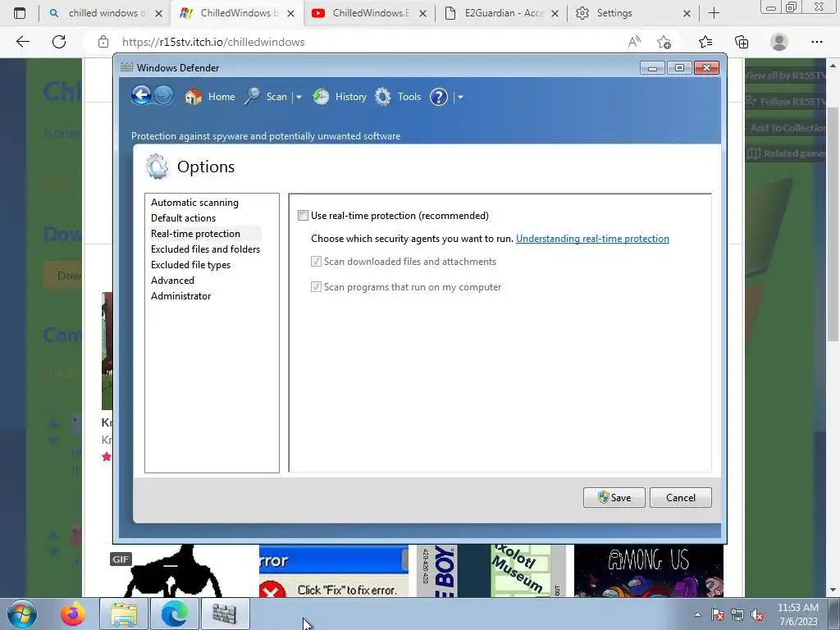Switch to Edge in taskbar
The width and height of the screenshot is (840, 630).
(x=175, y=614)
